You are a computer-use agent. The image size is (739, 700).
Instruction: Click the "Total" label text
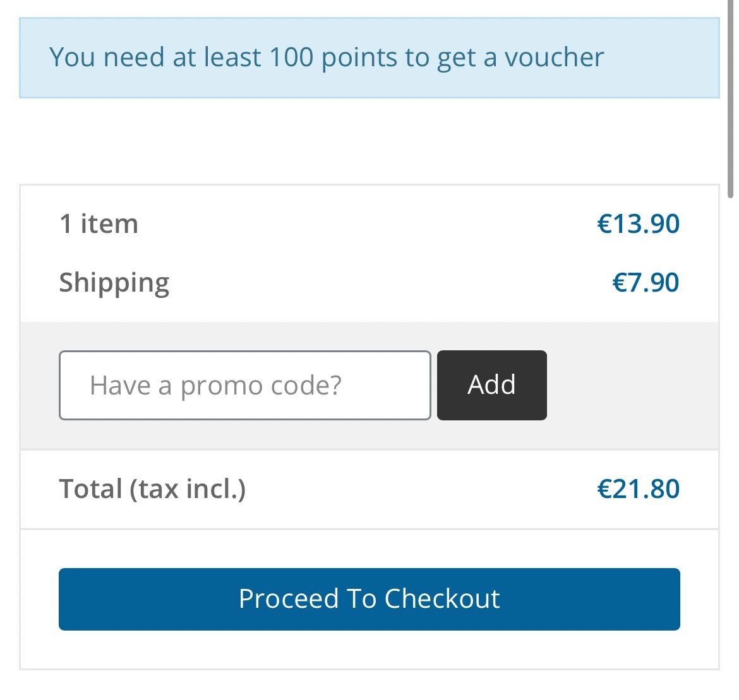(x=90, y=489)
